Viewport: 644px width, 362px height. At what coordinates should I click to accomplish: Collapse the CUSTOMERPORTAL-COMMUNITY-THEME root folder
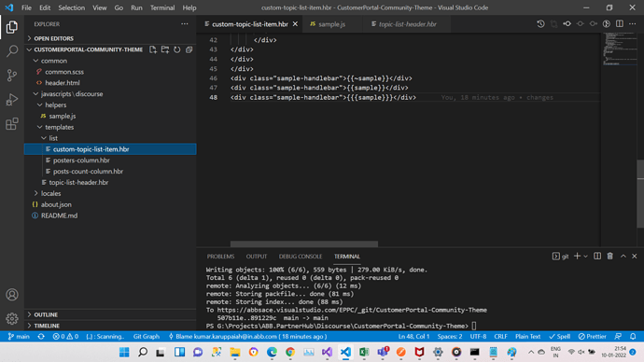(30, 49)
